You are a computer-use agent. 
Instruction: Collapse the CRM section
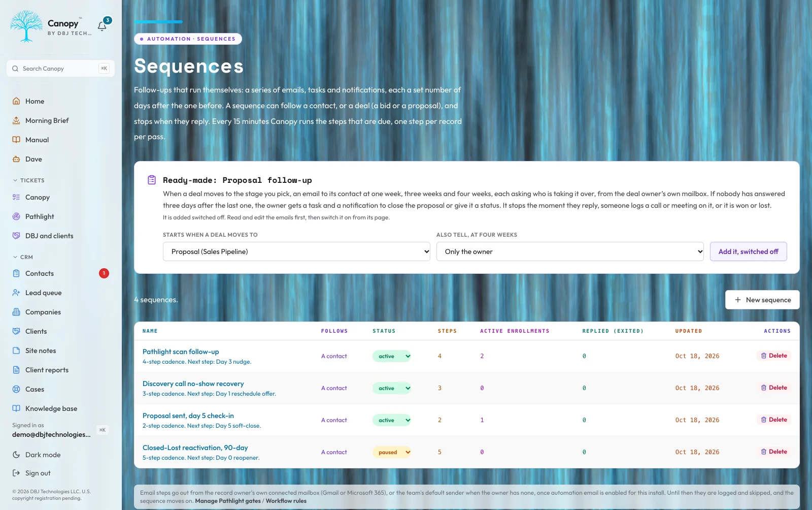click(23, 257)
